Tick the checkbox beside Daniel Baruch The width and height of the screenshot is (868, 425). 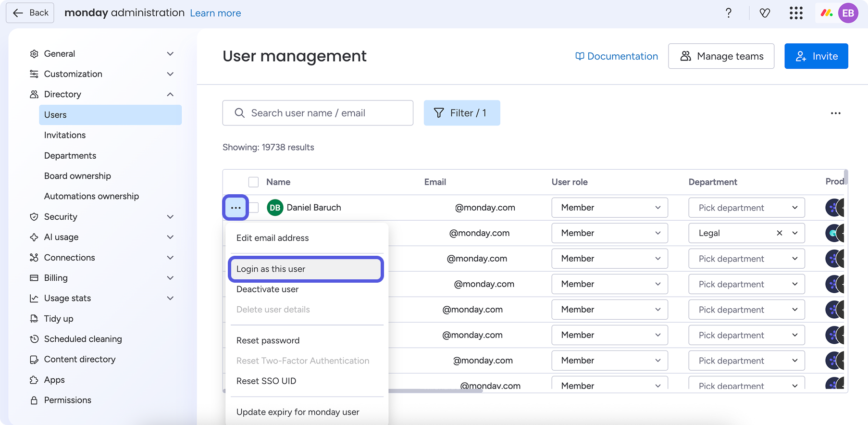pos(254,208)
